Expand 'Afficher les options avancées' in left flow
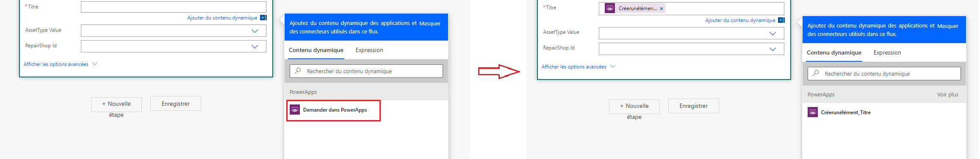980x159 pixels. (60, 64)
